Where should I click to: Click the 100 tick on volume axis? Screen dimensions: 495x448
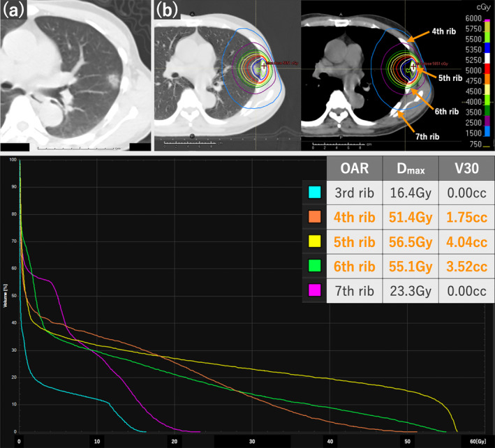point(13,160)
